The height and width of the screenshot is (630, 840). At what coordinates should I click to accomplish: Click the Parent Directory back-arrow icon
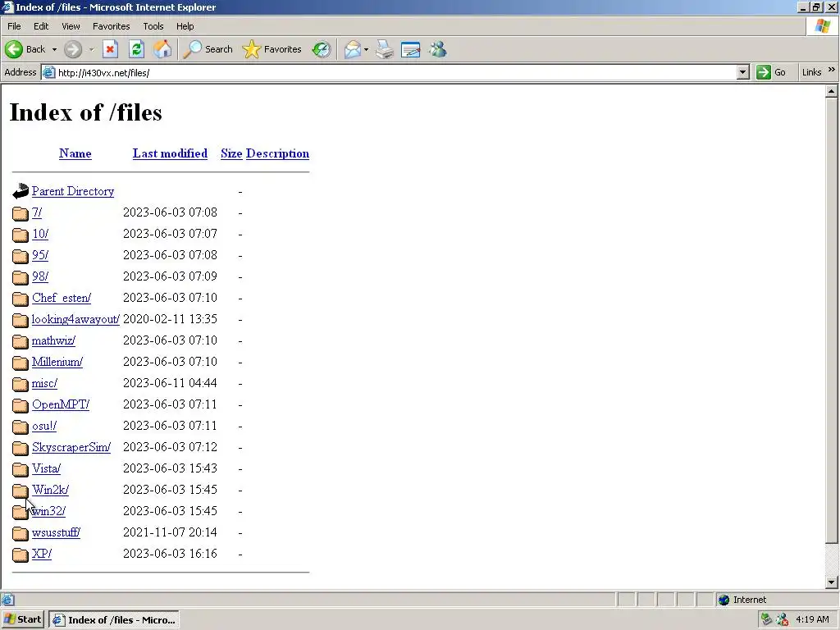click(x=21, y=190)
